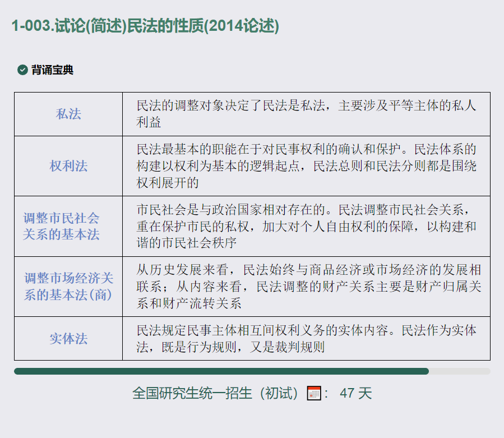Click the green progress bar
Image resolution: width=504 pixels, height=438 pixels.
tap(221, 371)
